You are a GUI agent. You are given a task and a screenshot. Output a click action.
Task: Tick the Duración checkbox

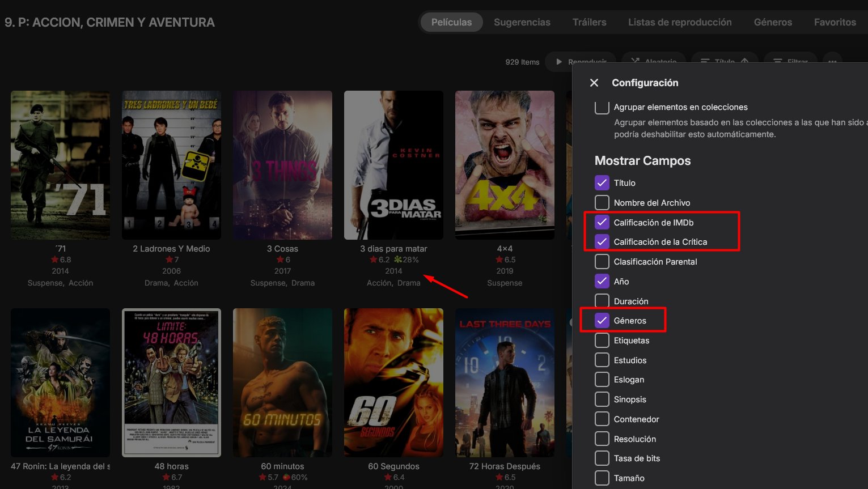pos(602,301)
